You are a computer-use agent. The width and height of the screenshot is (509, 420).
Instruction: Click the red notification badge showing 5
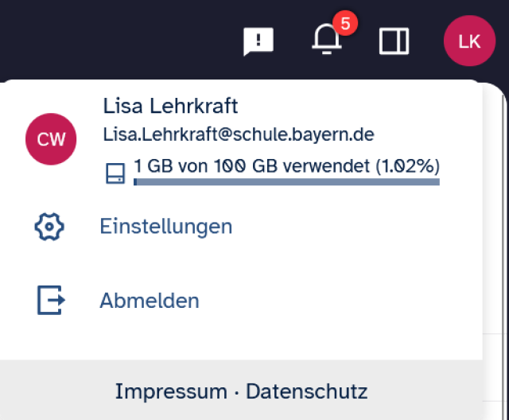[x=345, y=24]
